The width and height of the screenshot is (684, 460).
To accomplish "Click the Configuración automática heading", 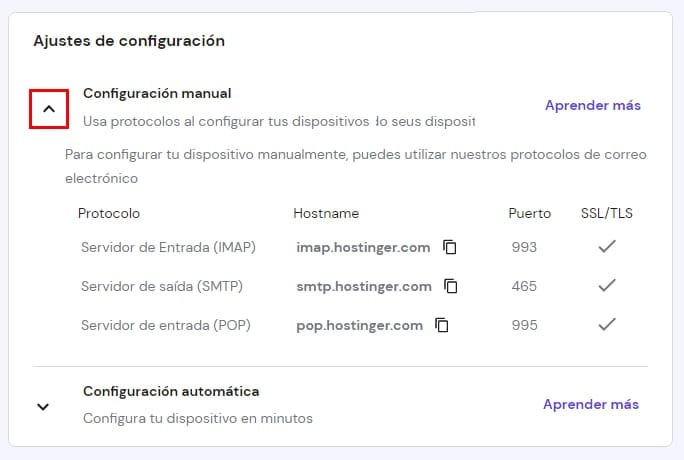I will click(171, 391).
